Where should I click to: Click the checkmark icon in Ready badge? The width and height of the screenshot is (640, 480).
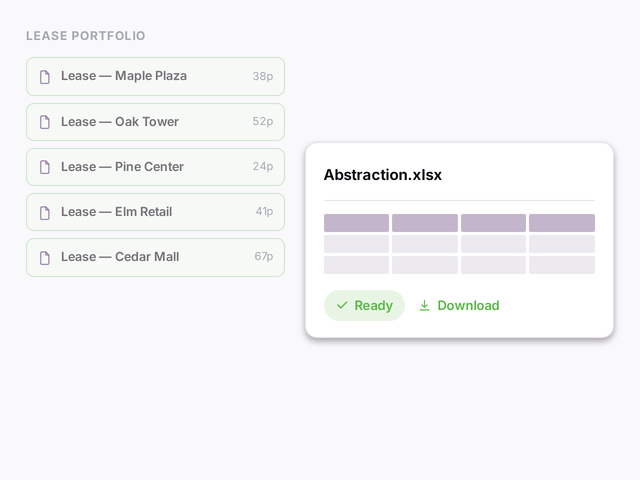(x=342, y=305)
